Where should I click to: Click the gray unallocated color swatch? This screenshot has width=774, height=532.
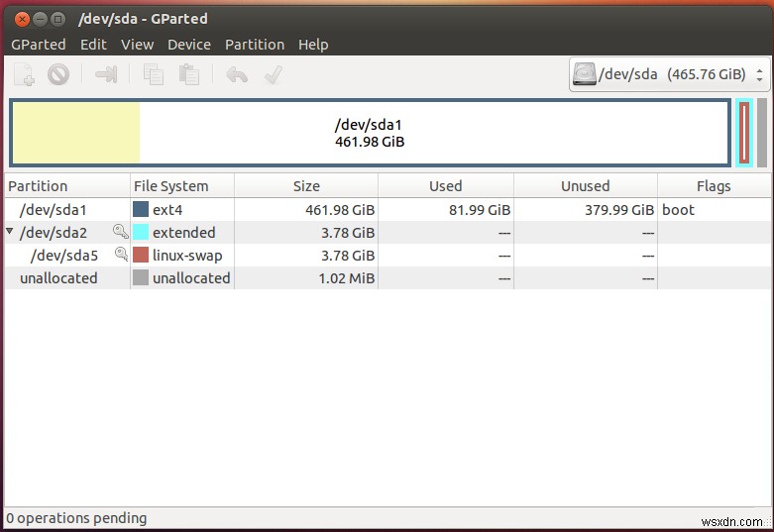click(141, 277)
